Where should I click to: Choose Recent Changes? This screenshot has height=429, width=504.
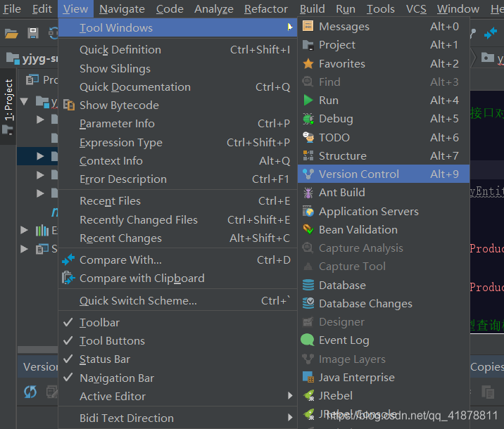[177, 238]
